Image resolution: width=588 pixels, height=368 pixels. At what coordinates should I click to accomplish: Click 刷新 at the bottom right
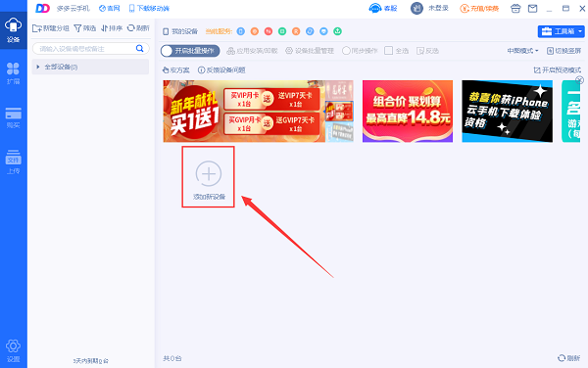[x=568, y=358]
